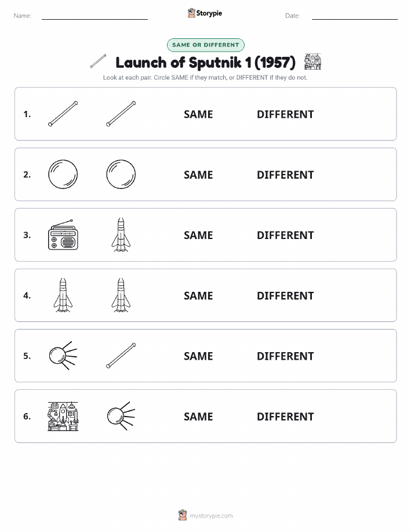Open the mystorypie.com link in footer
This screenshot has height=532, width=411.
click(x=211, y=516)
